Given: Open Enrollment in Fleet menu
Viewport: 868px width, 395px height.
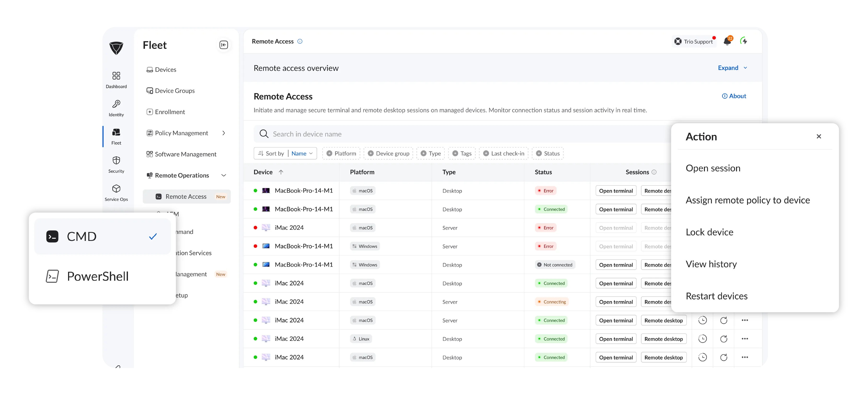Looking at the screenshot, I should tap(166, 112).
